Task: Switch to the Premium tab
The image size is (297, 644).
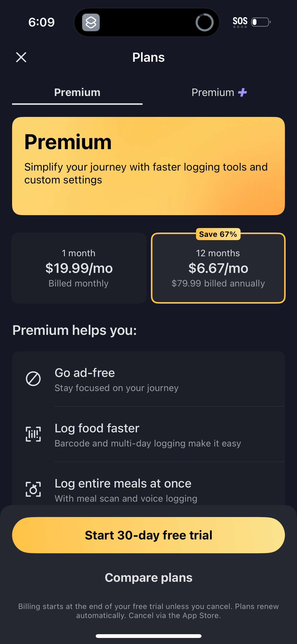Action: (77, 92)
